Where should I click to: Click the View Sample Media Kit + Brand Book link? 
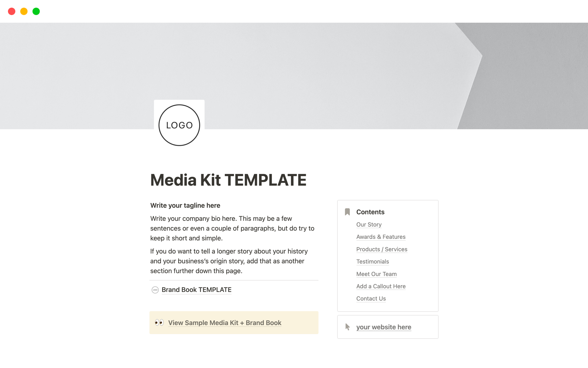[x=225, y=323]
